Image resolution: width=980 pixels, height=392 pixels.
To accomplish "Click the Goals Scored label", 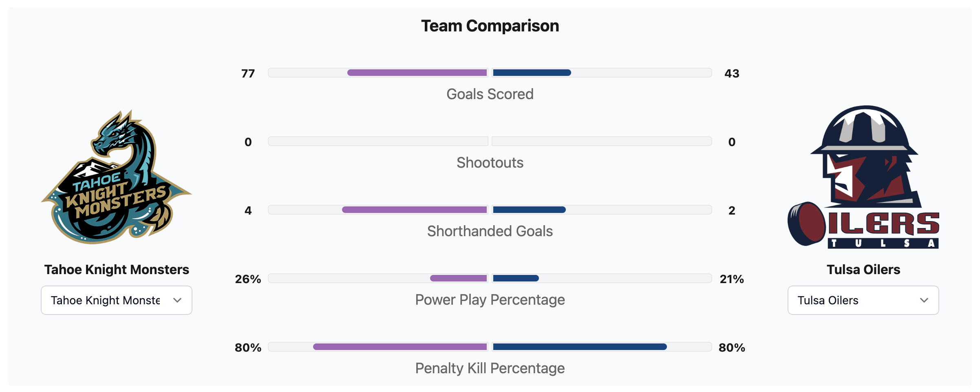I will pyautogui.click(x=490, y=94).
